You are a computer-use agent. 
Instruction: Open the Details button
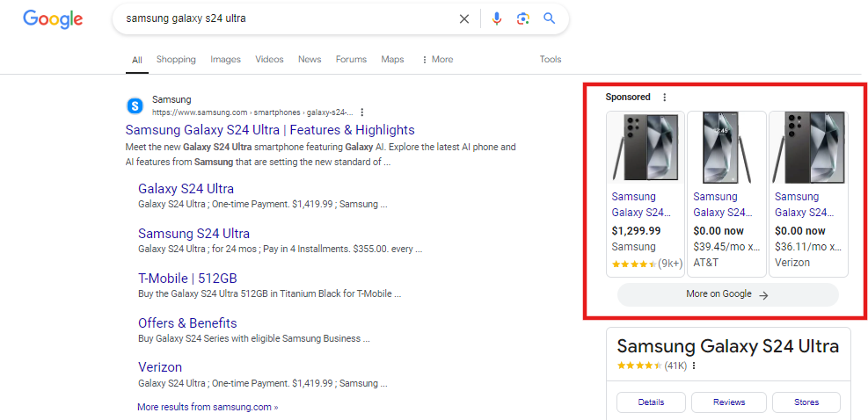tap(651, 402)
